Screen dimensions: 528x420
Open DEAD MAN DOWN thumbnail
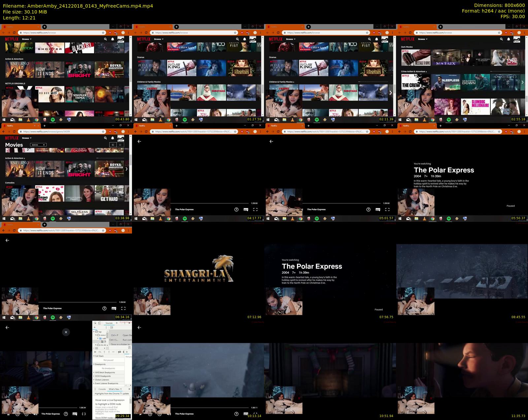[475, 82]
